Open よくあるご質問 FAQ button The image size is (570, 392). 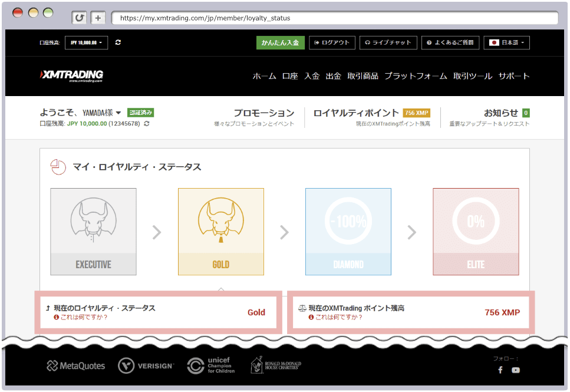pos(450,42)
